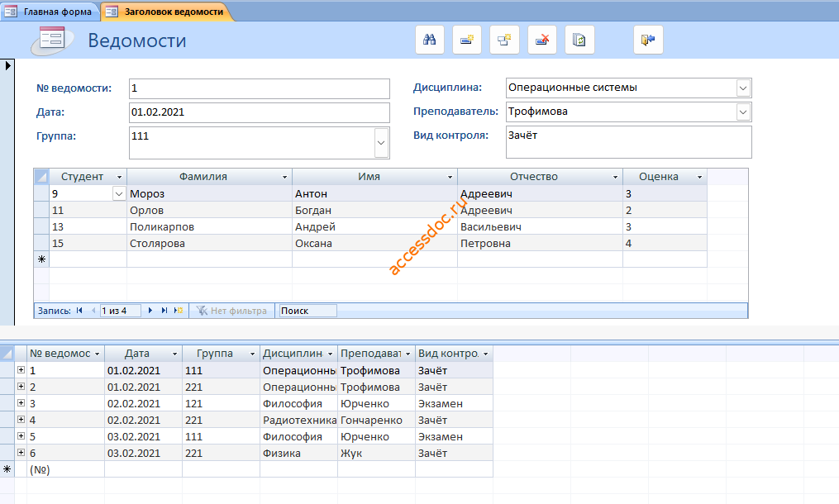
Task: Go to previous record in subform navigator
Action: click(x=93, y=311)
